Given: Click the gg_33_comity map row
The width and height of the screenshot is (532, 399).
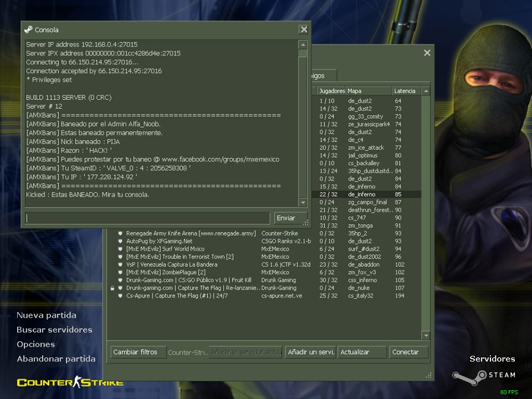Looking at the screenshot, I should coord(366,116).
